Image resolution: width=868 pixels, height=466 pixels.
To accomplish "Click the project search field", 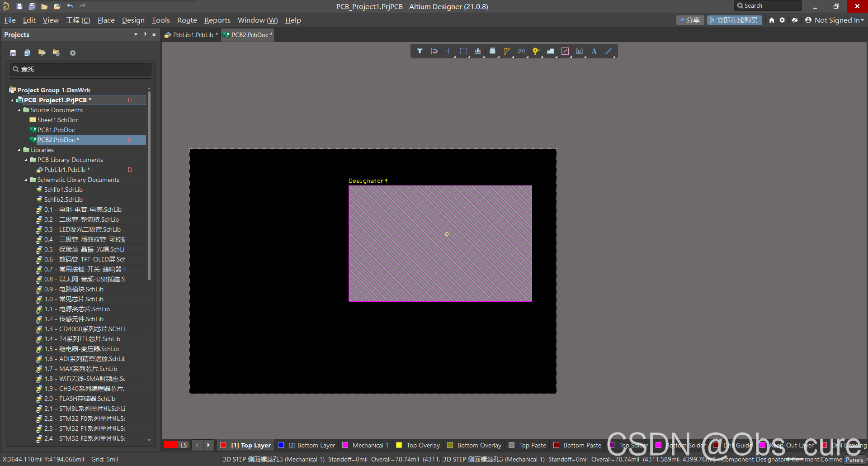I will 80,69.
